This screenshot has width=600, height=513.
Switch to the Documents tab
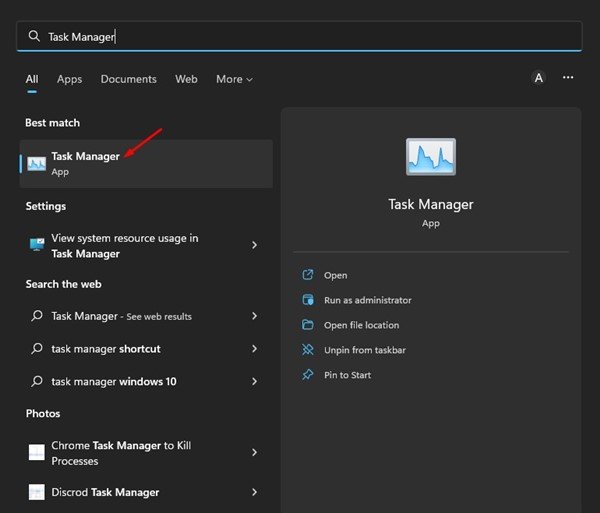[x=129, y=79]
